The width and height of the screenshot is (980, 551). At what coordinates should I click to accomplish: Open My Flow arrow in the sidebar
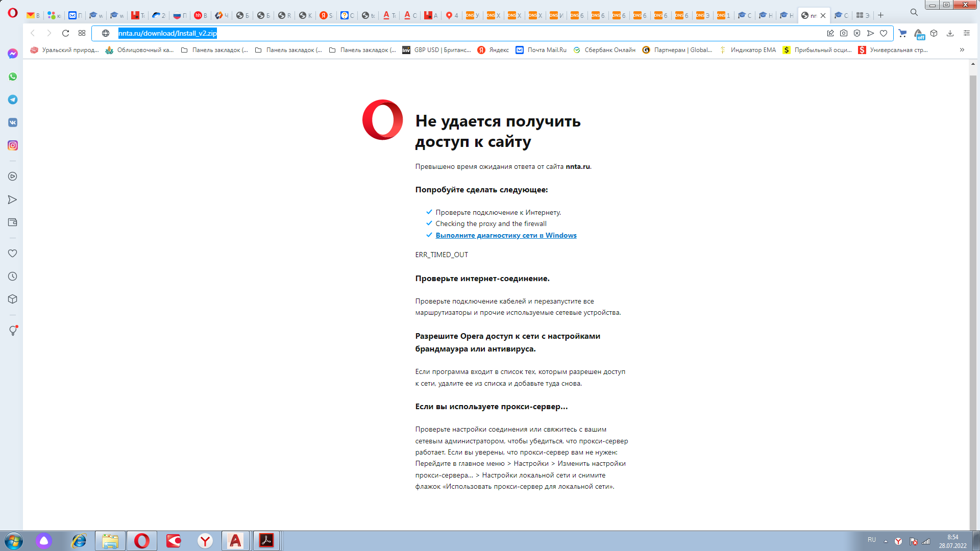click(x=13, y=199)
